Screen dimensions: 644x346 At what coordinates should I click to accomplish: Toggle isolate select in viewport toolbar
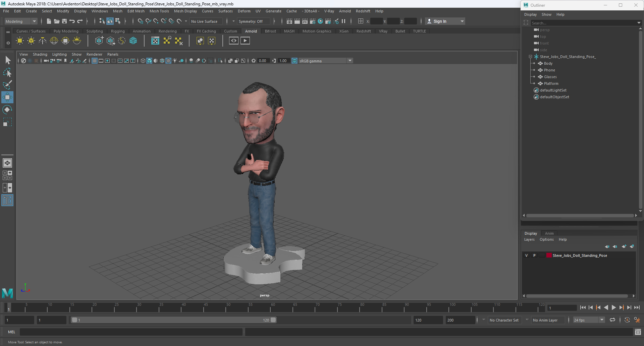tap(220, 61)
